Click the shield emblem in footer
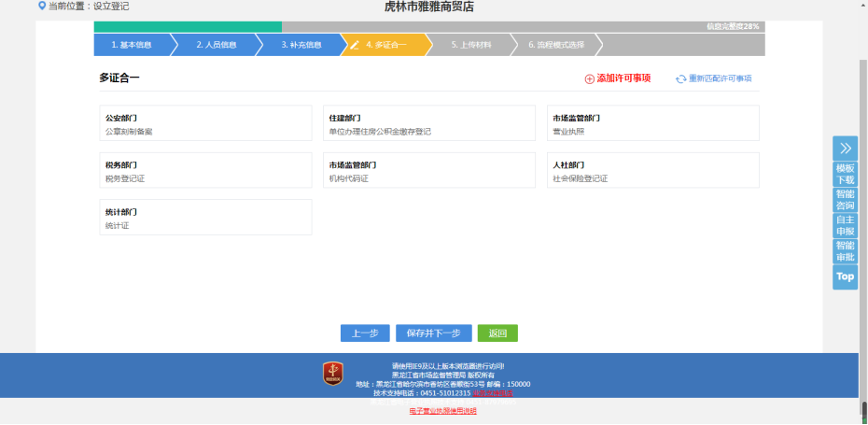 [332, 374]
